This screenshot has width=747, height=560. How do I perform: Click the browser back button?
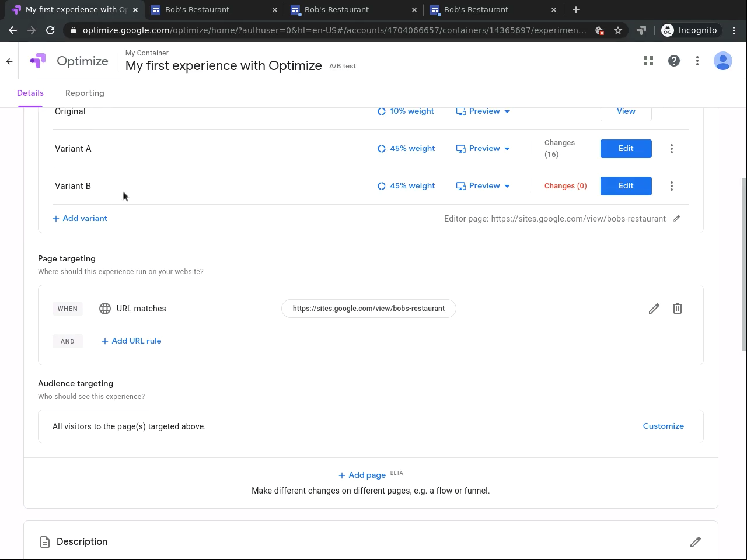tap(13, 30)
